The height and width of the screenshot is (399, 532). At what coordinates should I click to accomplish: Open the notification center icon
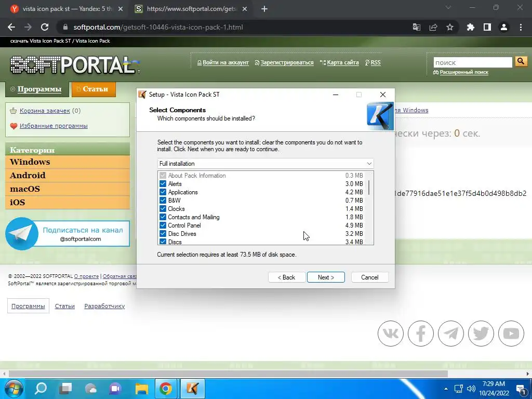[x=521, y=389]
